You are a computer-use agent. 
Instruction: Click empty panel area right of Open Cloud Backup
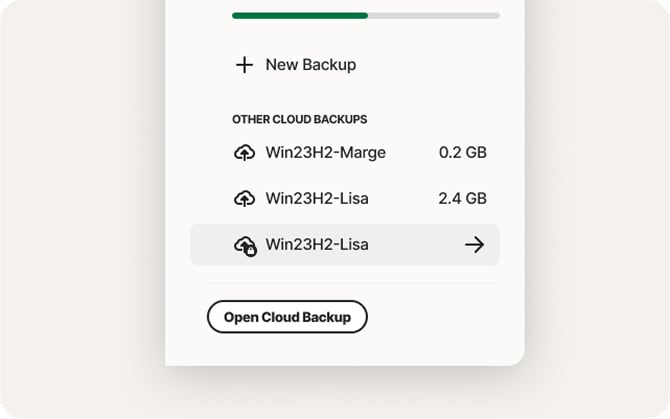click(x=440, y=318)
